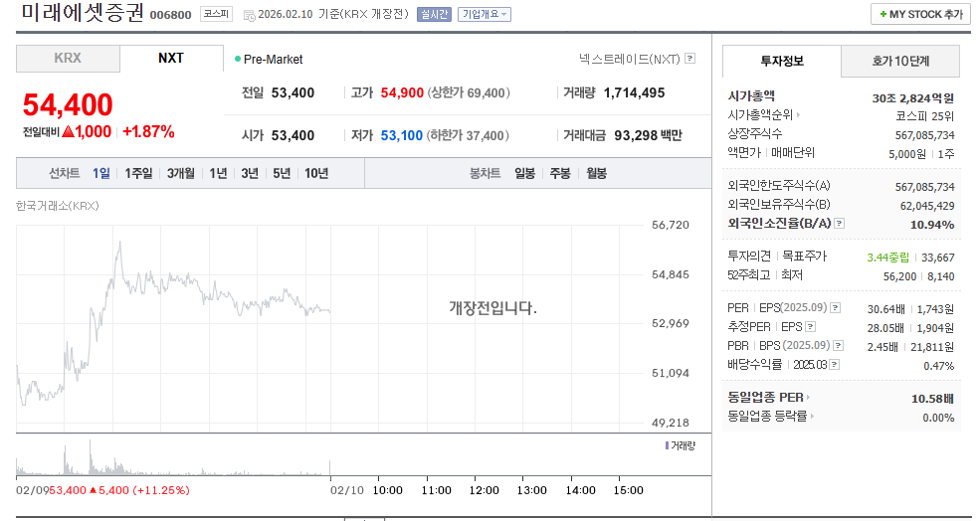Open help icon next to 투자의견 목표주가

pyautogui.click(x=835, y=256)
